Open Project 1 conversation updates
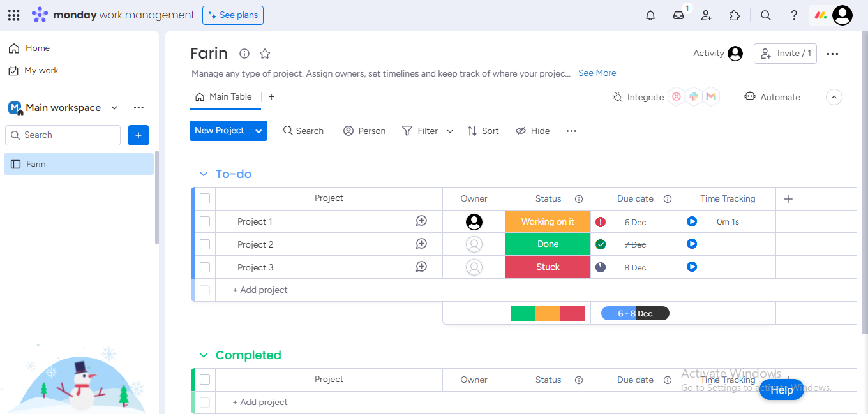This screenshot has width=868, height=414. (x=421, y=221)
